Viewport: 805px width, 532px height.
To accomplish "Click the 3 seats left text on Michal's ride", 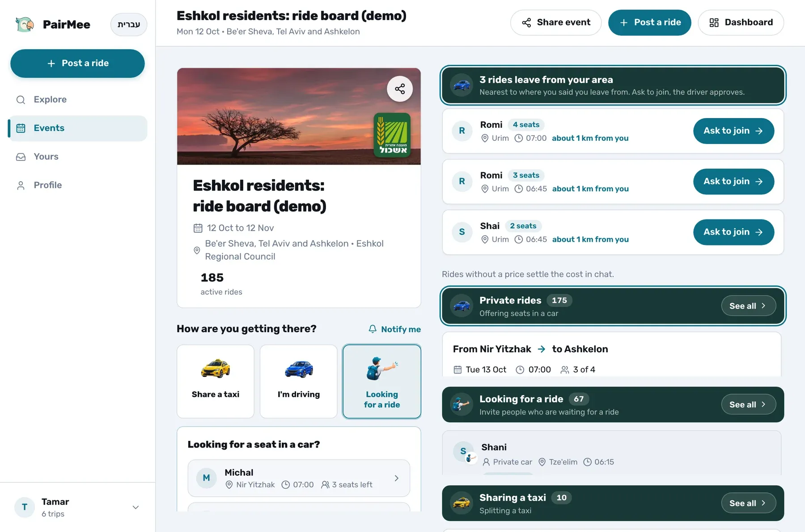I will click(x=352, y=485).
